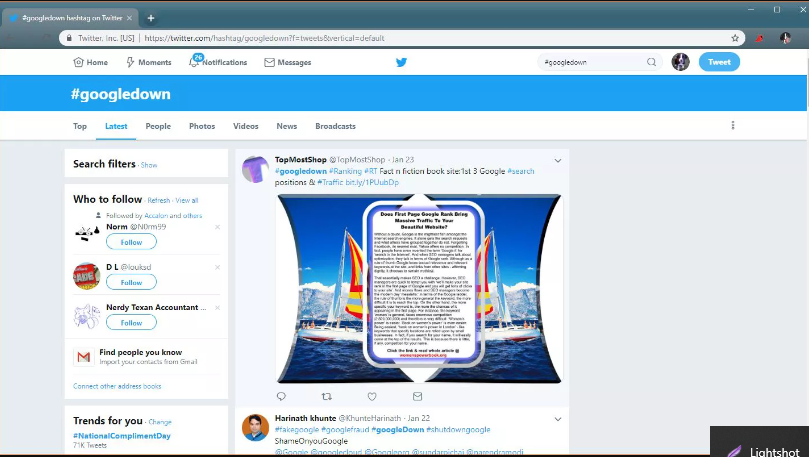
Task: Change the trends for you
Action: tap(160, 421)
